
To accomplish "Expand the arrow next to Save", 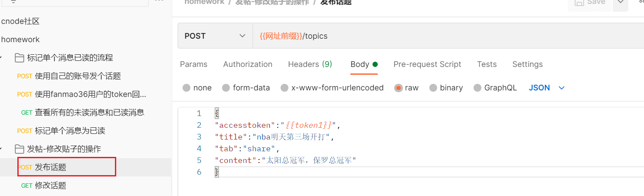I will tap(620, 3).
